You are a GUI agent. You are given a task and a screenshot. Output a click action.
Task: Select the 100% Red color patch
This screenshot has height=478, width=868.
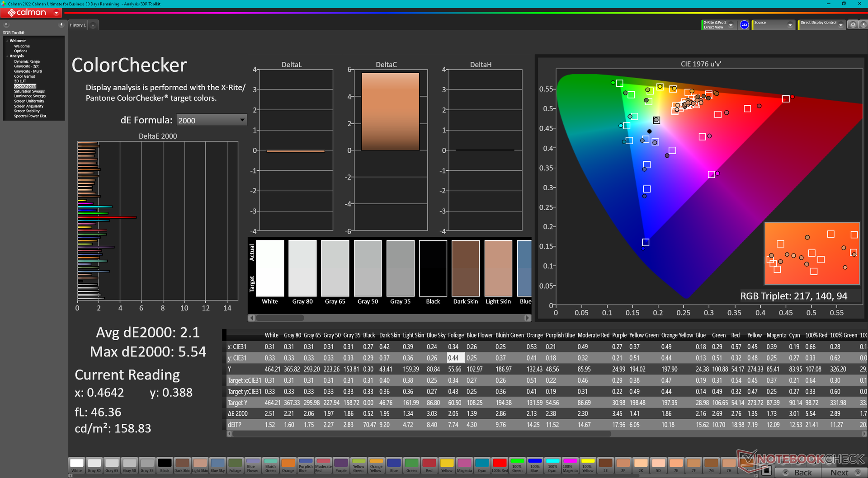click(500, 464)
